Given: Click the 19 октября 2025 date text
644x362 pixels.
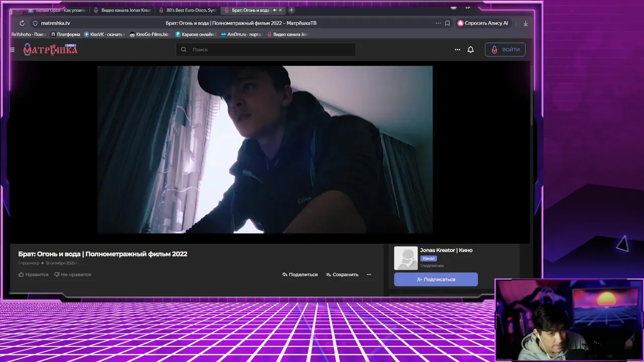Looking at the screenshot, I should pyautogui.click(x=62, y=263).
